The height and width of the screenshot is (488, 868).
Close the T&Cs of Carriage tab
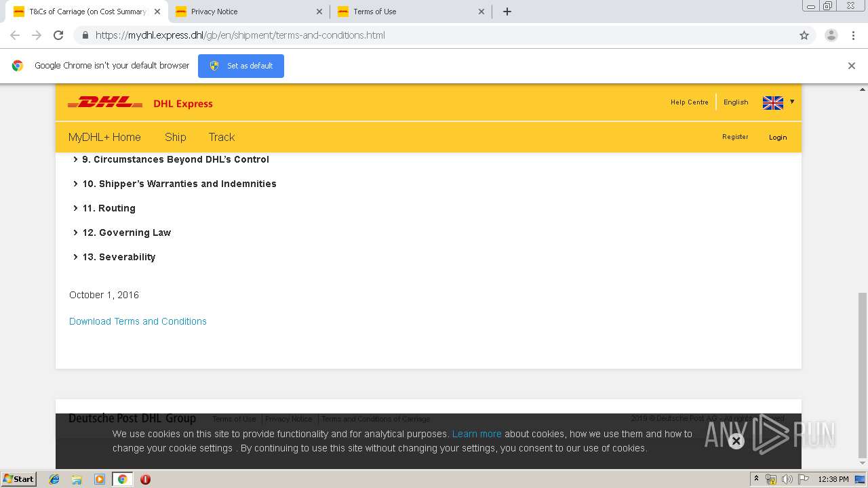pyautogui.click(x=157, y=12)
